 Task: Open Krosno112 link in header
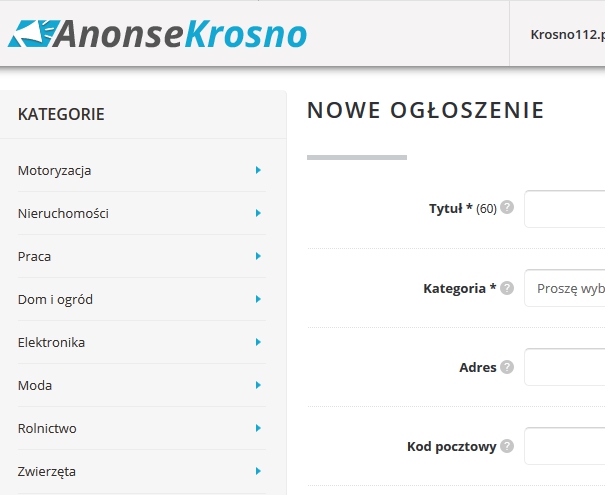pos(566,33)
